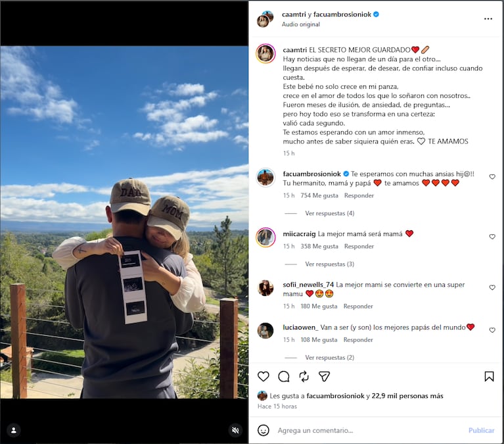
Task: Click the Publicar button
Action: click(481, 430)
